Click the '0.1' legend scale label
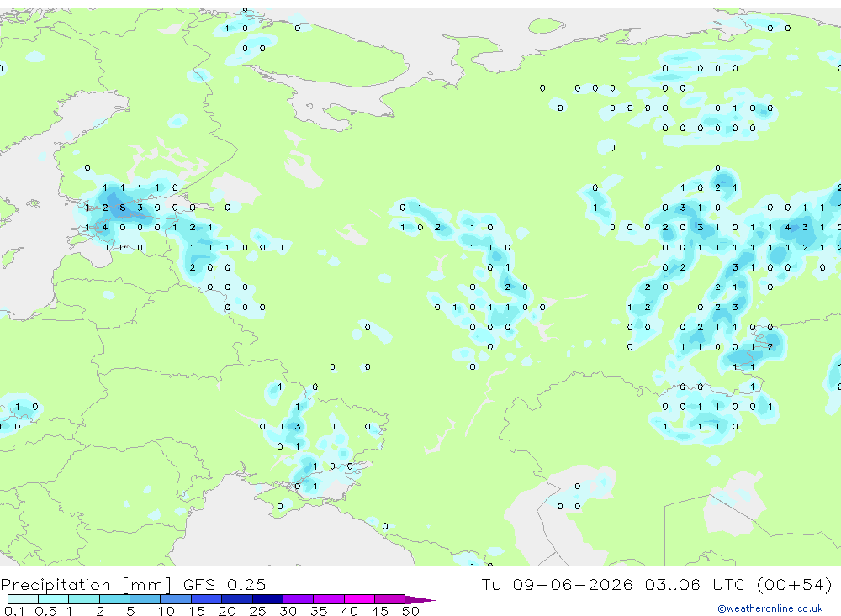This screenshot has width=841, height=616. [14, 611]
